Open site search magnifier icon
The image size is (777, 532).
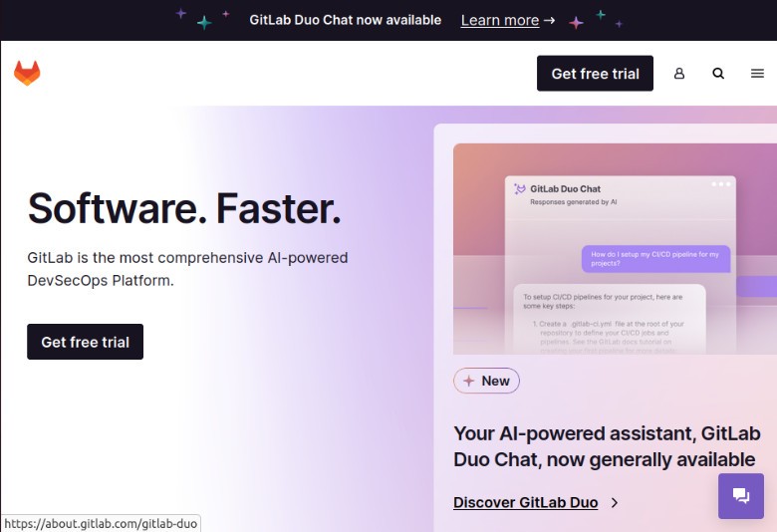(x=718, y=74)
